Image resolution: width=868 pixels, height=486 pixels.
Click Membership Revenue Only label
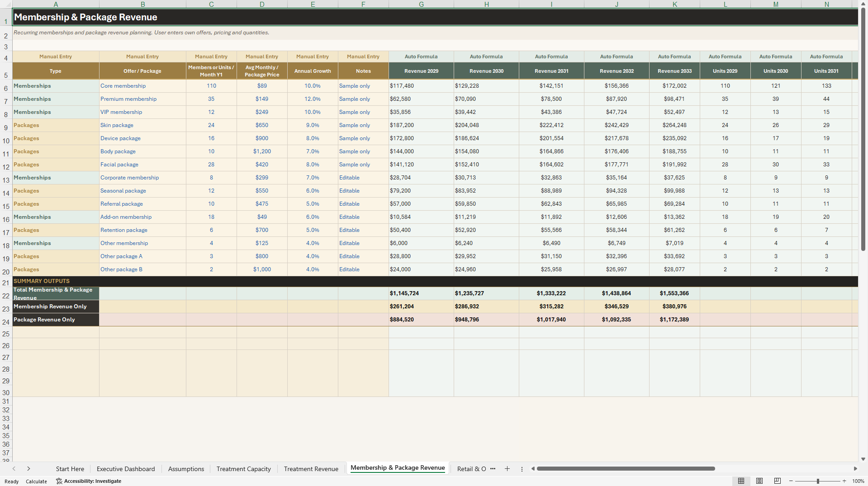(x=56, y=307)
